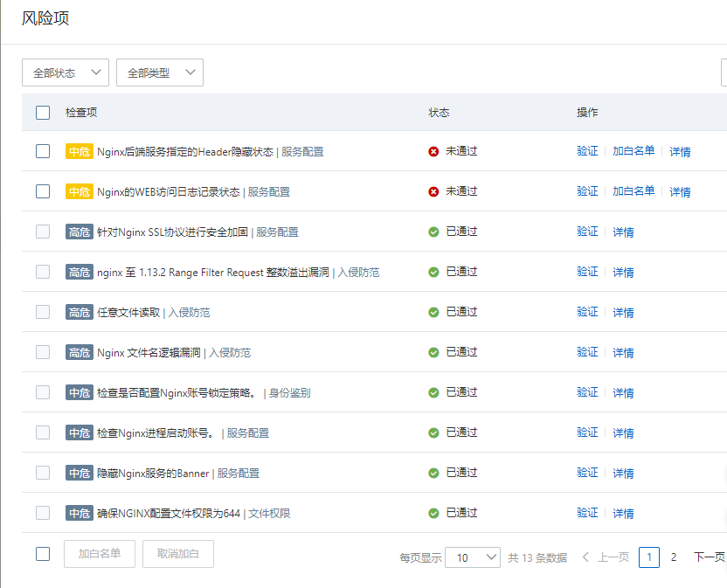Click the 中危 tag on the 隐藏Nginx服务的Banner row

[79, 473]
